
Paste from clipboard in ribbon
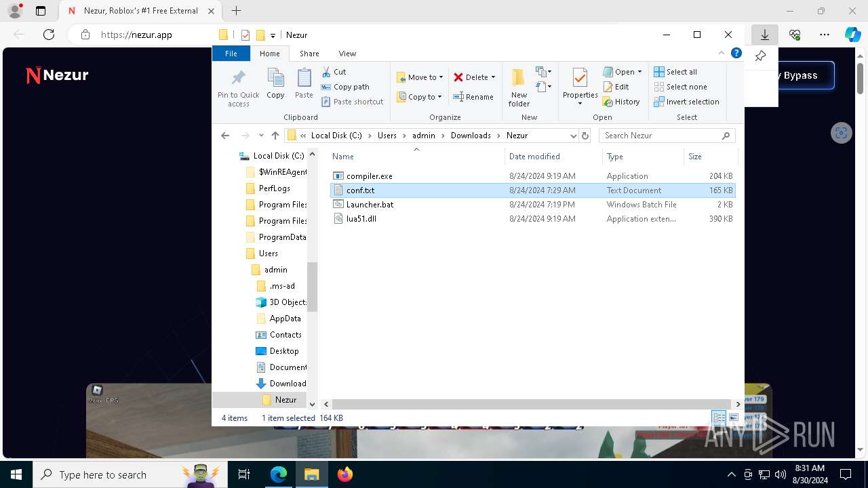[304, 84]
